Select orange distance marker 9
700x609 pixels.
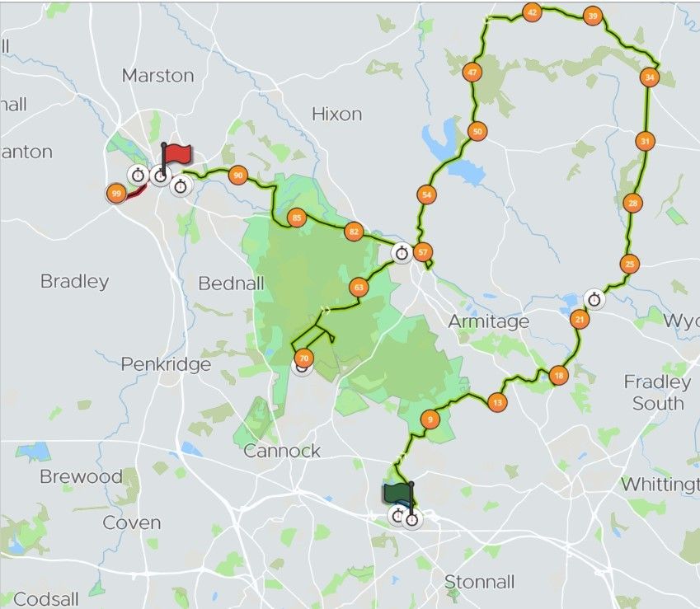point(430,419)
